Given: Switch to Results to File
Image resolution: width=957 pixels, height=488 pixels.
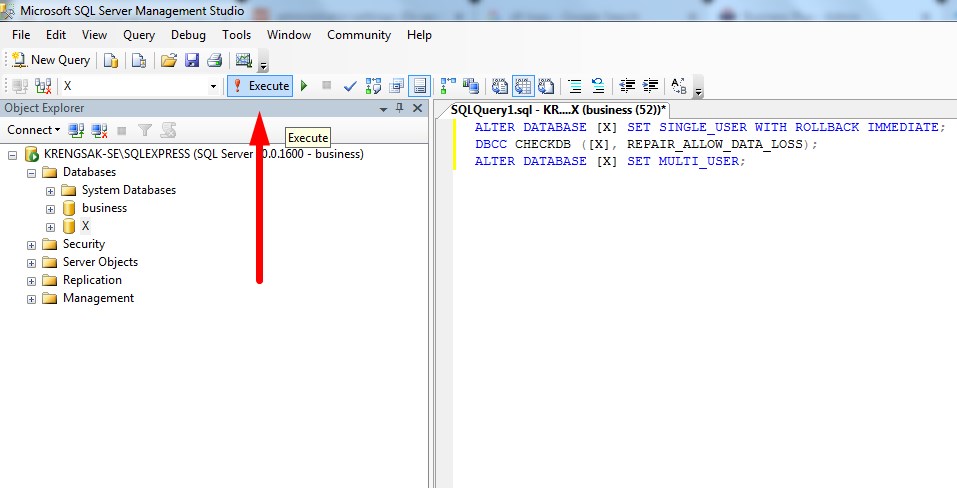Looking at the screenshot, I should coord(546,86).
